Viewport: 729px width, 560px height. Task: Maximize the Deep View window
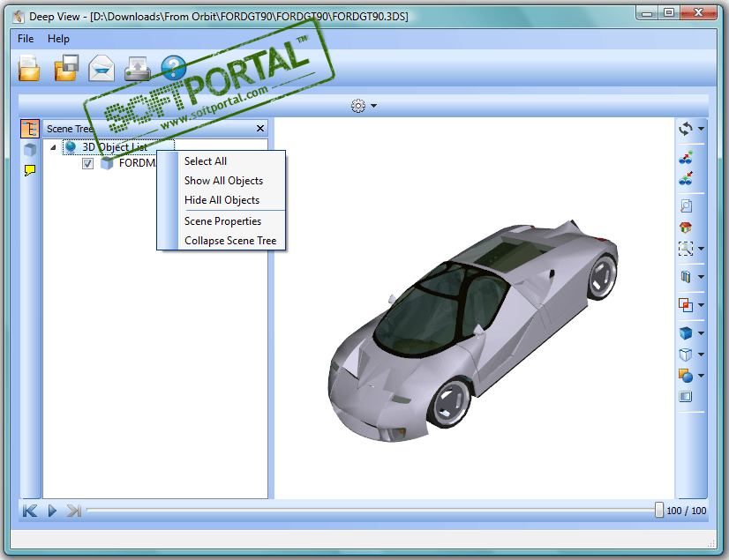click(669, 13)
